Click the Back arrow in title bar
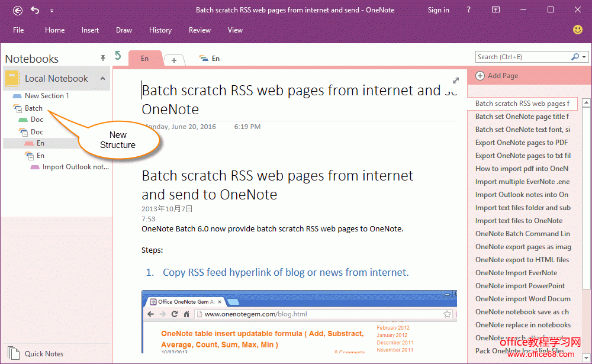 18,10
